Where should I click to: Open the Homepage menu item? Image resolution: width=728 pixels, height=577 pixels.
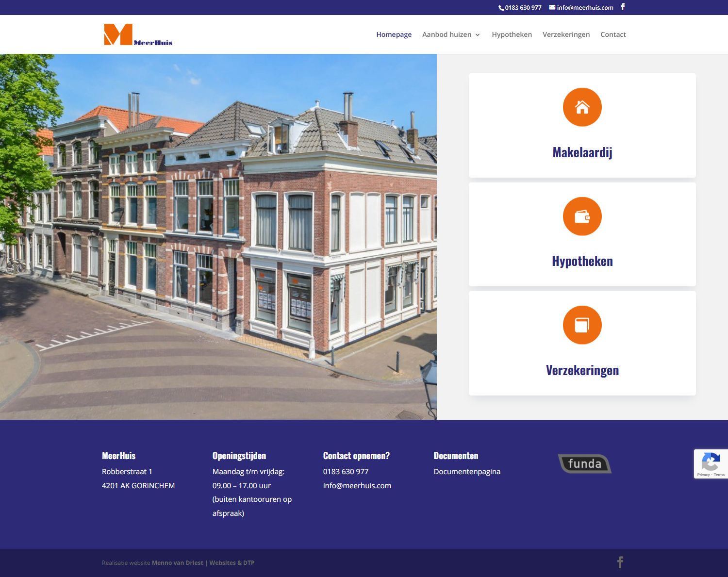point(394,34)
